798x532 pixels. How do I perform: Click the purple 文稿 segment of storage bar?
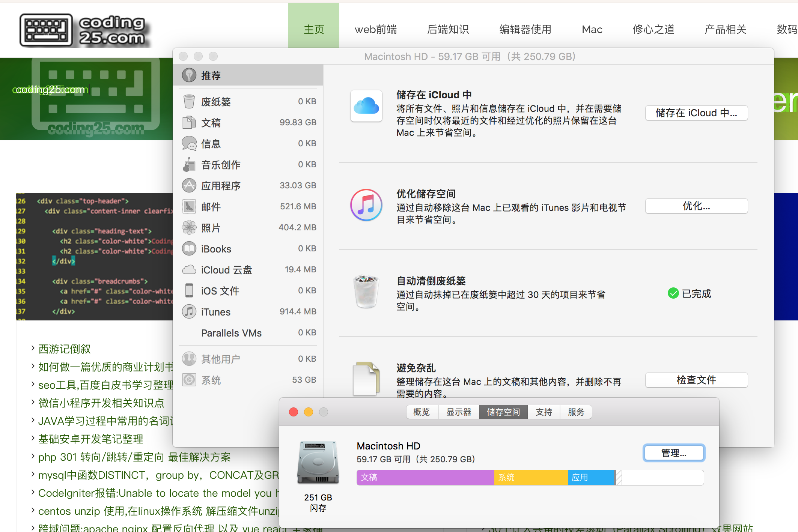click(425, 477)
